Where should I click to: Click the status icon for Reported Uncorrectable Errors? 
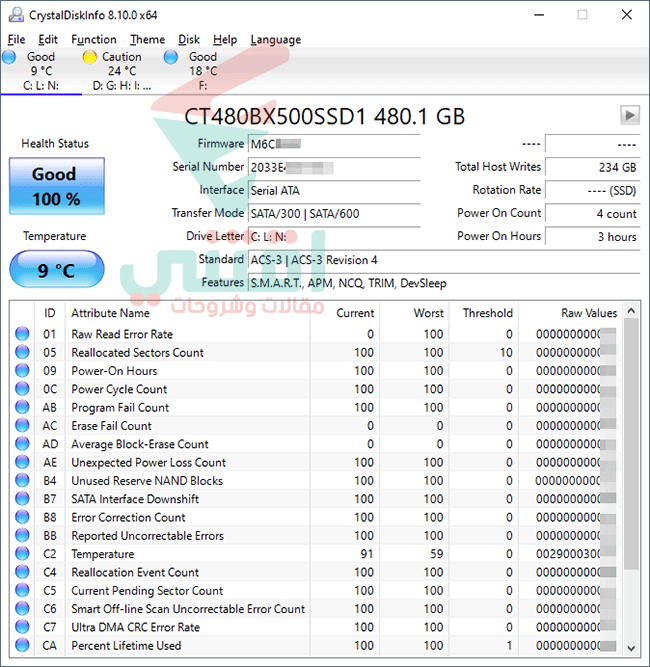click(x=22, y=535)
